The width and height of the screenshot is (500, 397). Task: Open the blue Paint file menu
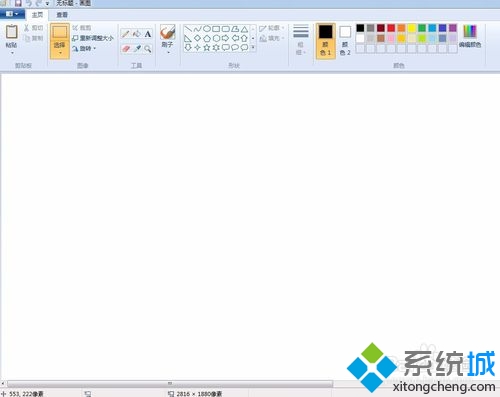tap(12, 14)
